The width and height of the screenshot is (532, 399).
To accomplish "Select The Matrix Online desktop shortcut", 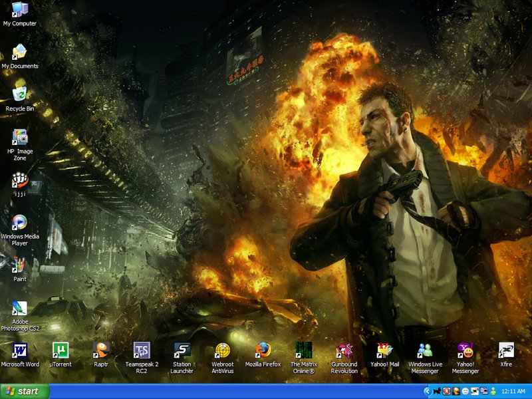I will pyautogui.click(x=304, y=358).
